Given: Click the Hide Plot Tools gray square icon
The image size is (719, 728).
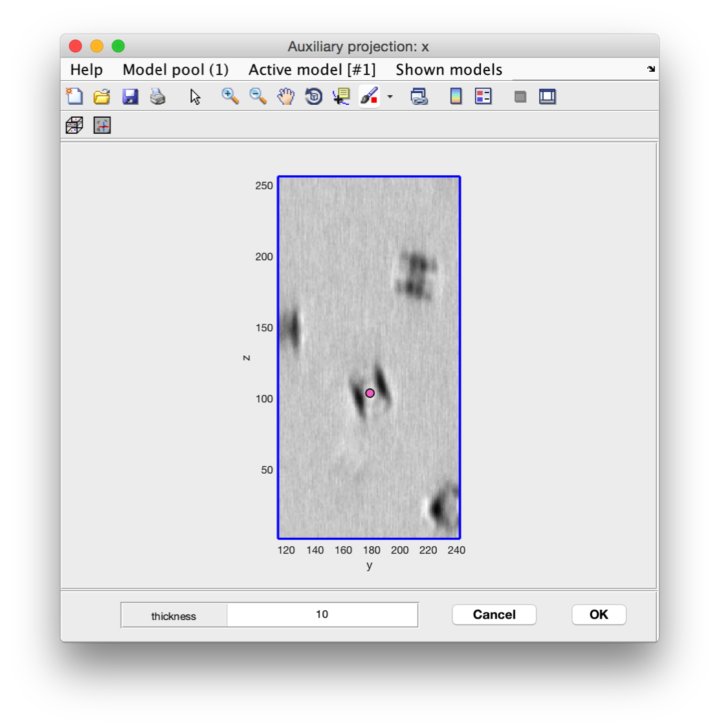Looking at the screenshot, I should click(x=520, y=97).
